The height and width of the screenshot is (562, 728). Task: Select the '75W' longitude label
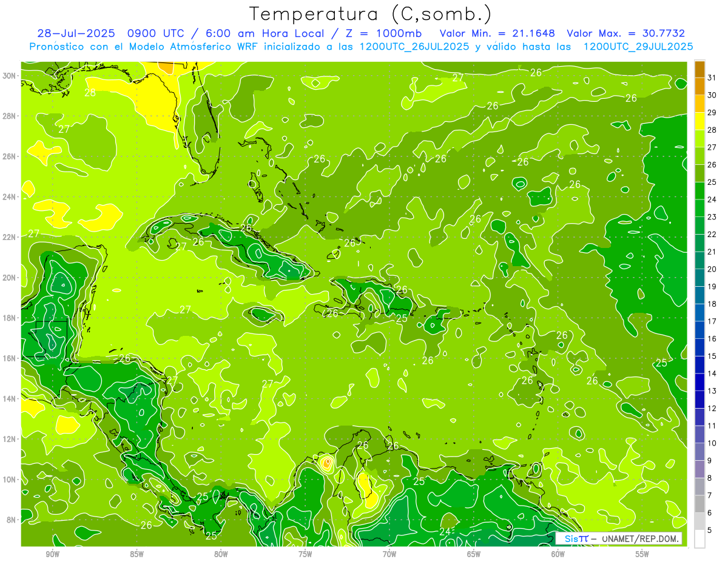pyautogui.click(x=305, y=554)
